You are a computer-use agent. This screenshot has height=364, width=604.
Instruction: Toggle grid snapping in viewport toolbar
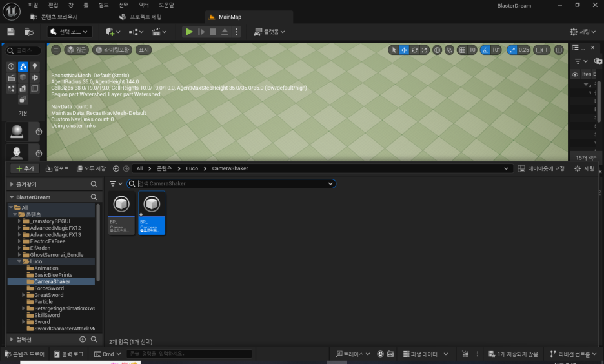pos(462,50)
